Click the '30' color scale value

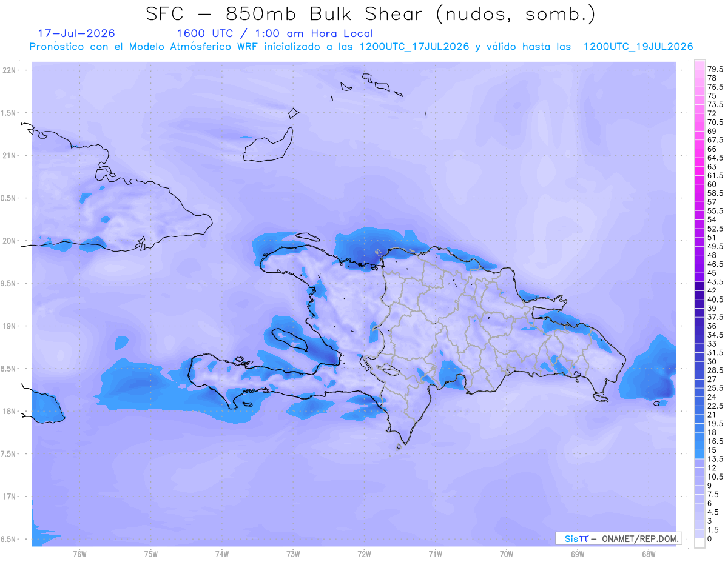tap(712, 361)
